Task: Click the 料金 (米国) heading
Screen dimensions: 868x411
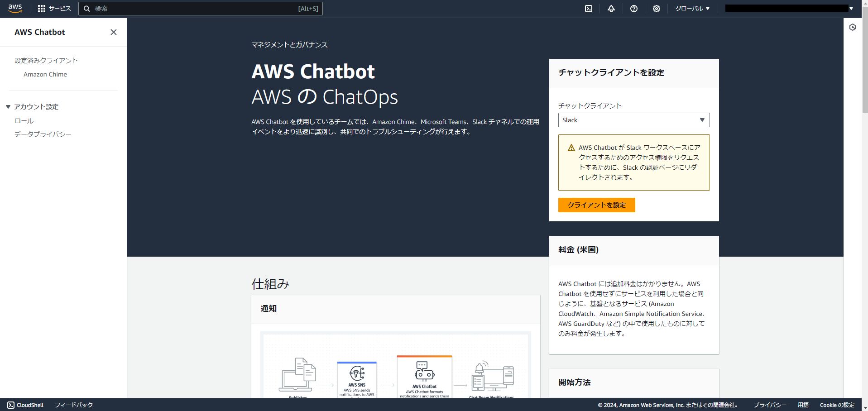Action: click(x=579, y=250)
